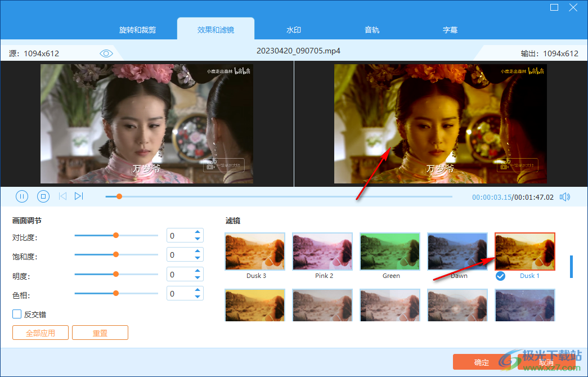This screenshot has height=377, width=588.
Task: Increase the 饱和度 value with up arrow
Action: (198, 252)
